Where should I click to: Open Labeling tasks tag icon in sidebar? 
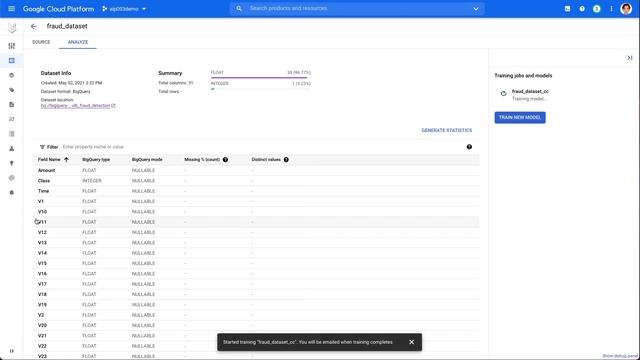coord(12,90)
